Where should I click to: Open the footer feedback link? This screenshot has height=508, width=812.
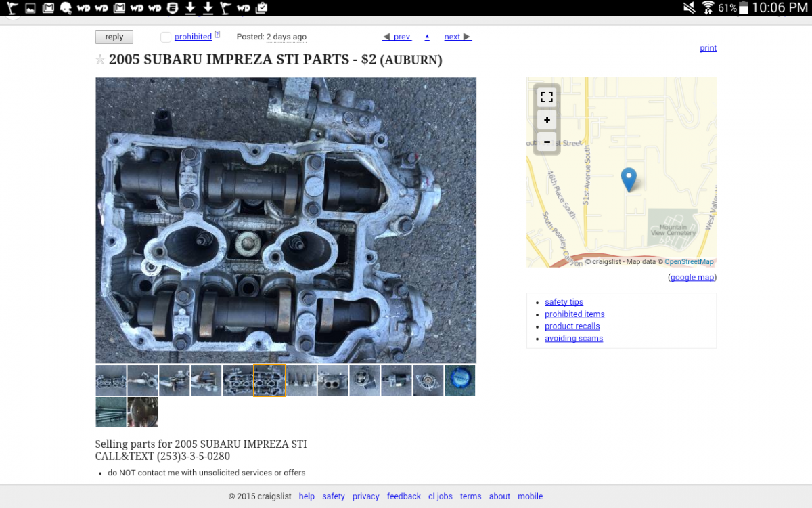[x=404, y=496]
